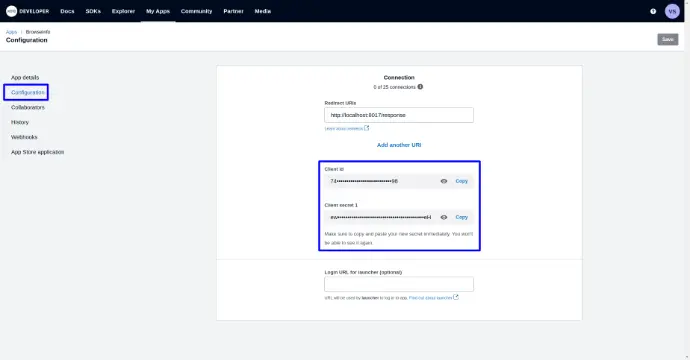
Task: Open the Explorer nav item
Action: click(x=123, y=11)
